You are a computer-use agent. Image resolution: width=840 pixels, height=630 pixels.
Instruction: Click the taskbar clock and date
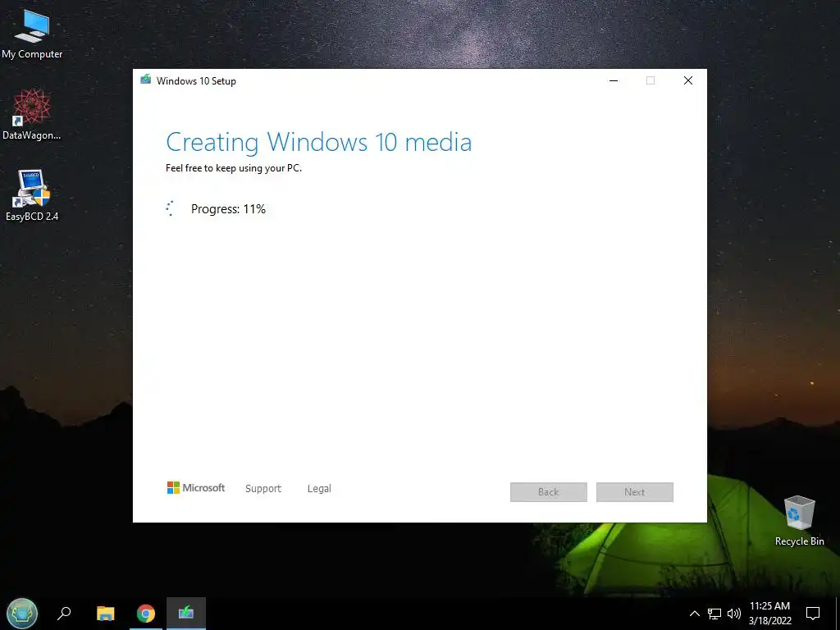(769, 614)
